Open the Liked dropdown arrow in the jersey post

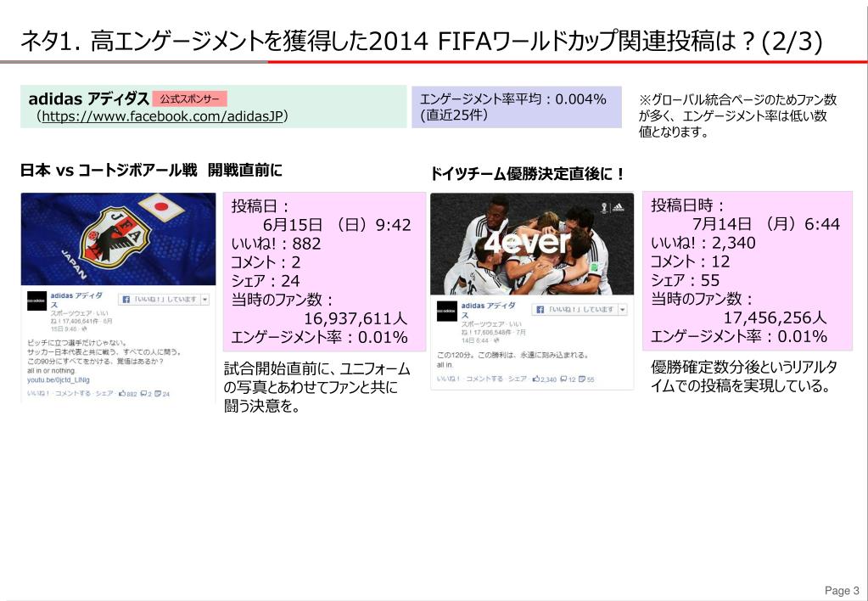tap(204, 299)
